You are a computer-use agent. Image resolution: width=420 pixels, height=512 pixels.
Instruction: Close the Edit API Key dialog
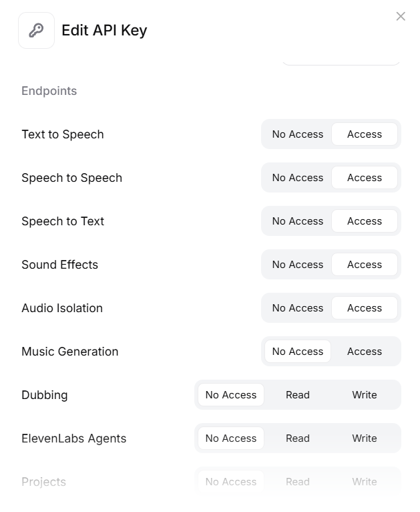[401, 16]
